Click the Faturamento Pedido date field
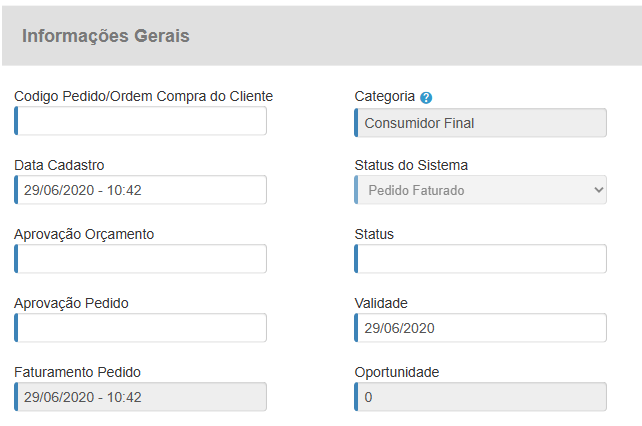This screenshot has height=426, width=642. pos(141,397)
